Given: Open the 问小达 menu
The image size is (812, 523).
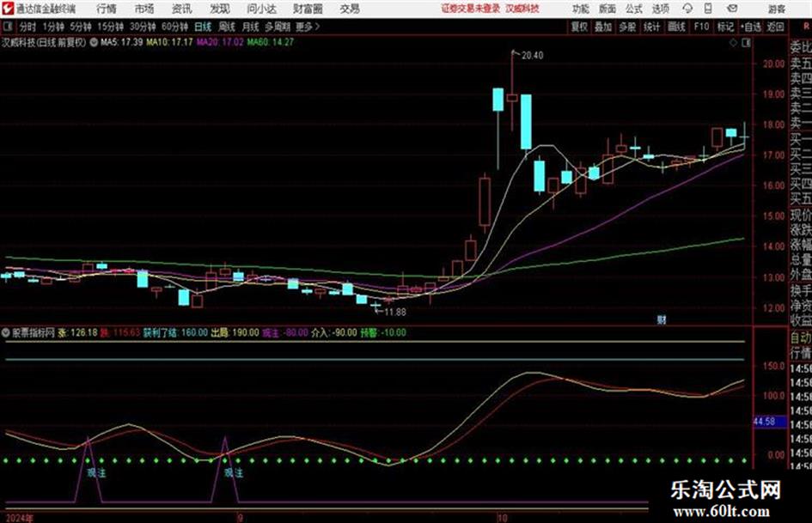Looking at the screenshot, I should point(261,9).
